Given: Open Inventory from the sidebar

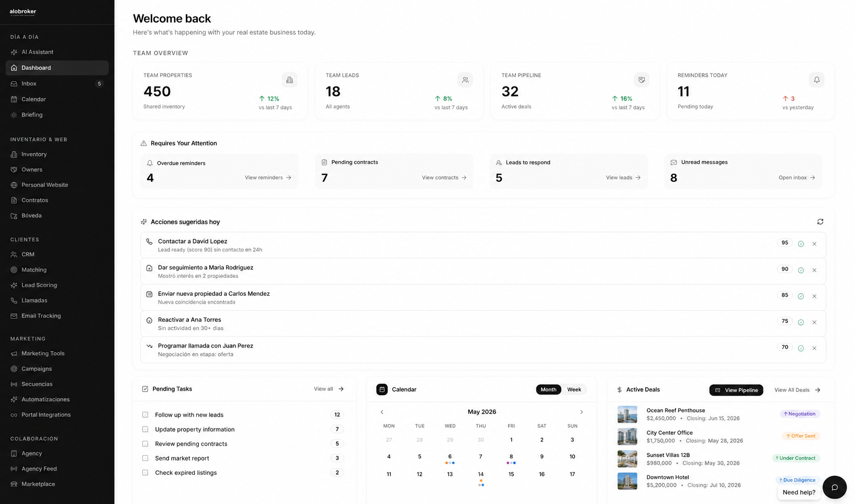Looking at the screenshot, I should coord(57,154).
